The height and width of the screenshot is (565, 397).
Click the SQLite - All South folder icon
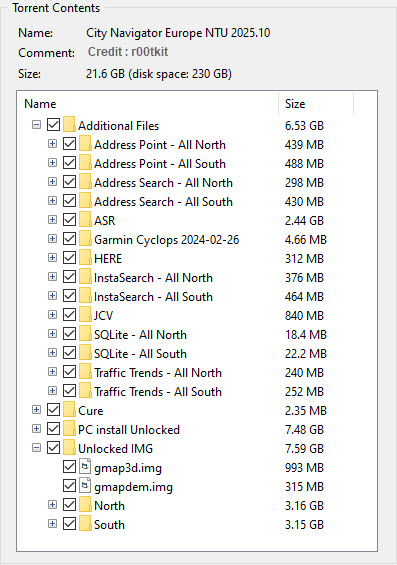point(85,353)
